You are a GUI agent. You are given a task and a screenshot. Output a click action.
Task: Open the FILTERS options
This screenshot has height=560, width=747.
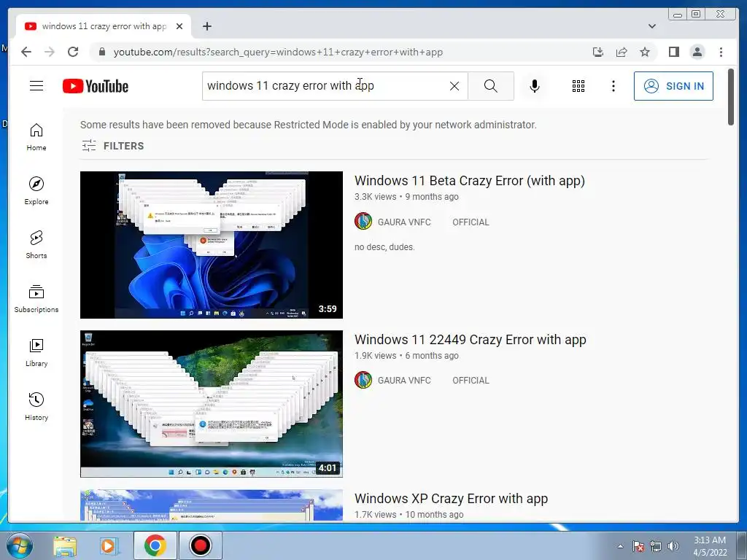coord(113,146)
